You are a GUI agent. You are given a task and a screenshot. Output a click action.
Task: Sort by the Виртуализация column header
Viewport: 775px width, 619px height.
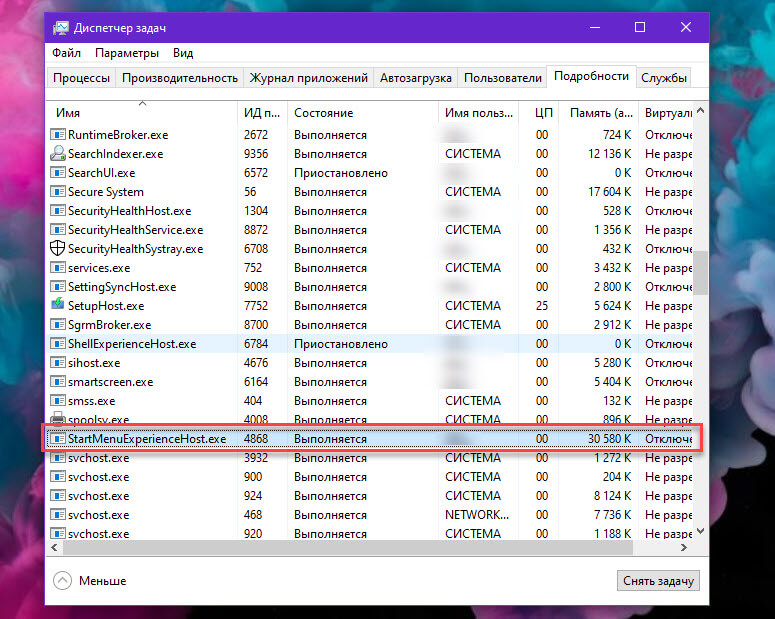[x=666, y=113]
